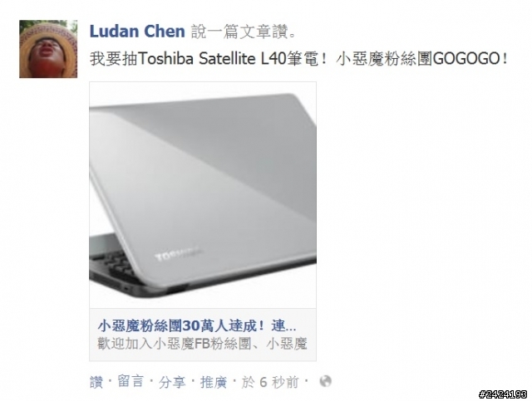Viewport: 532px width, 401px height.
Task: Click 留言 to comment
Action: click(x=131, y=382)
